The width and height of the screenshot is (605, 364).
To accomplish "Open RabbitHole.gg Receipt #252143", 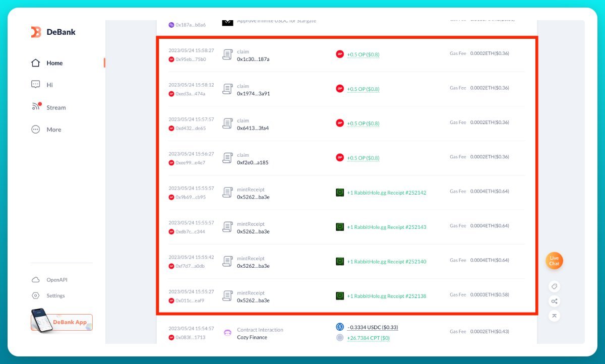I will [387, 227].
